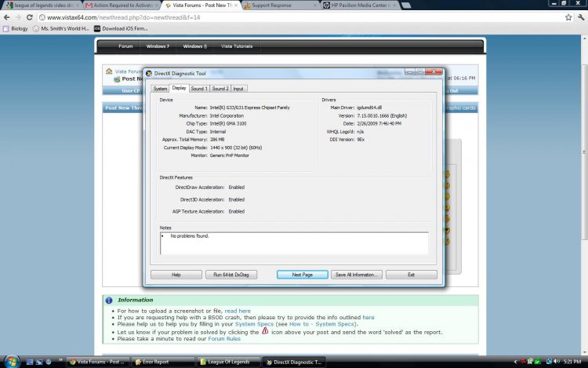Click the 'Intel(R) GMA 3100' chip type value
This screenshot has width=588, height=368.
click(x=228, y=123)
